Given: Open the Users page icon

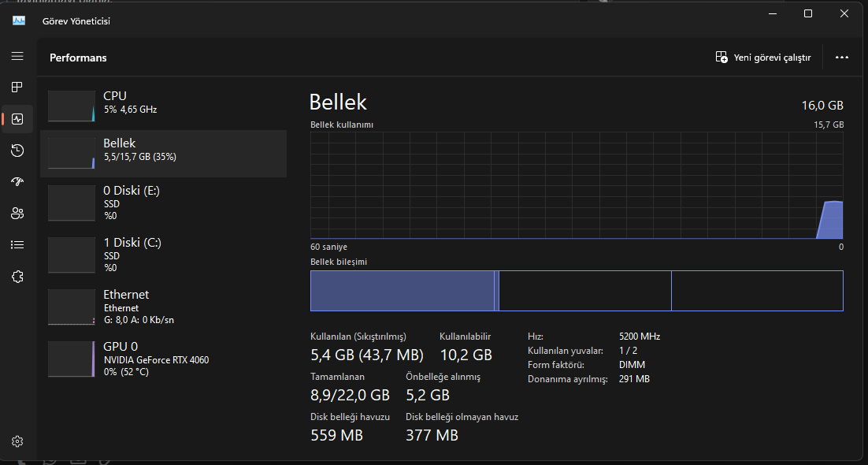Looking at the screenshot, I should pyautogui.click(x=17, y=214).
